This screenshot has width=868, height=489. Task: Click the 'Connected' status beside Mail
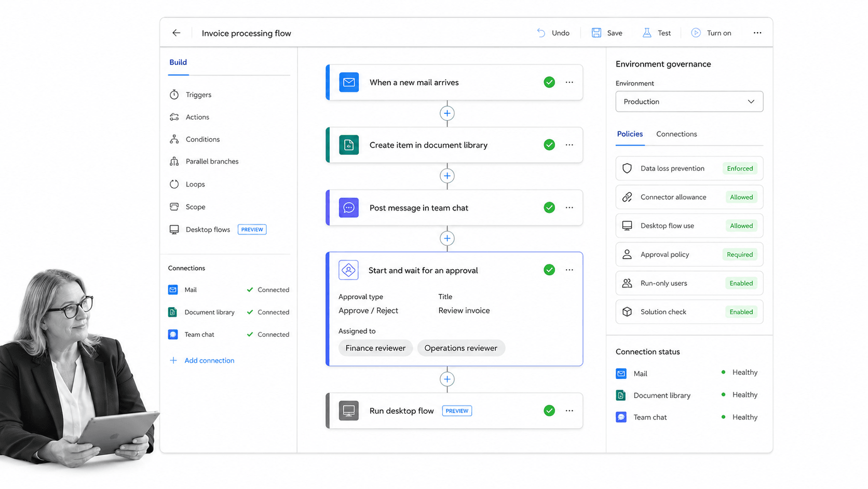click(268, 290)
